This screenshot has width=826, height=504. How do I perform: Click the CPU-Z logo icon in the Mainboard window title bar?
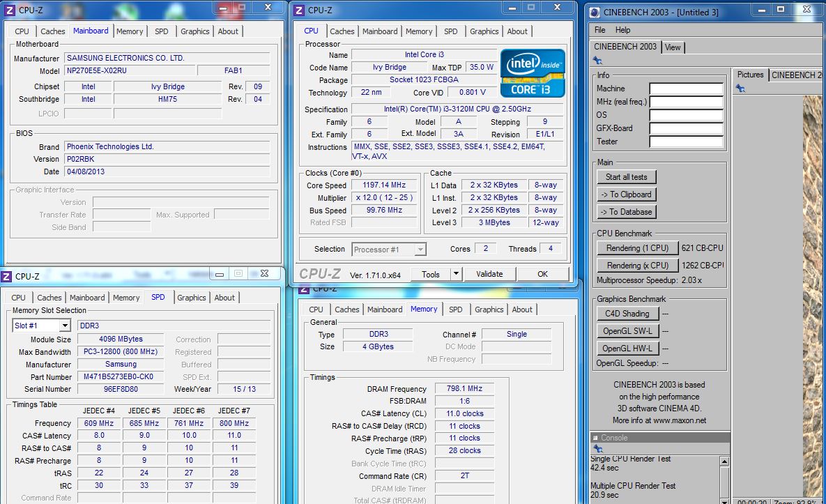[10, 10]
